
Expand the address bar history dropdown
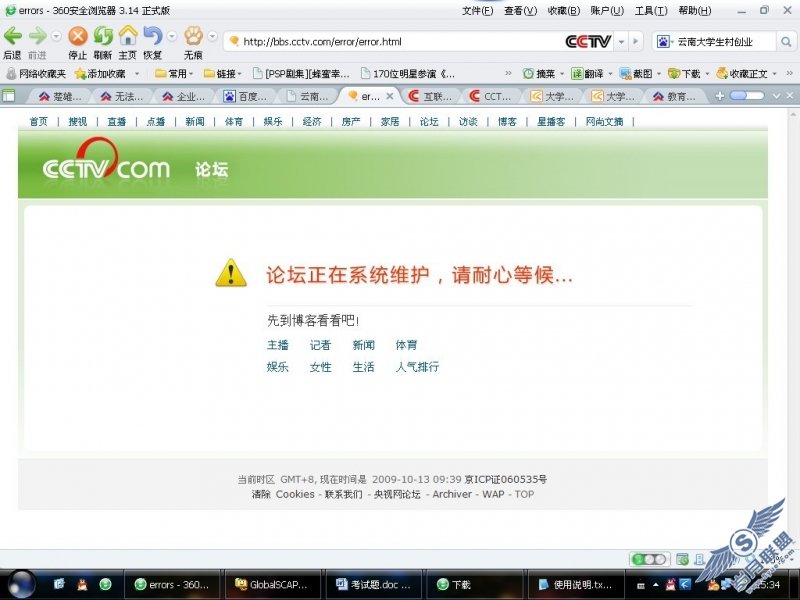pos(621,42)
